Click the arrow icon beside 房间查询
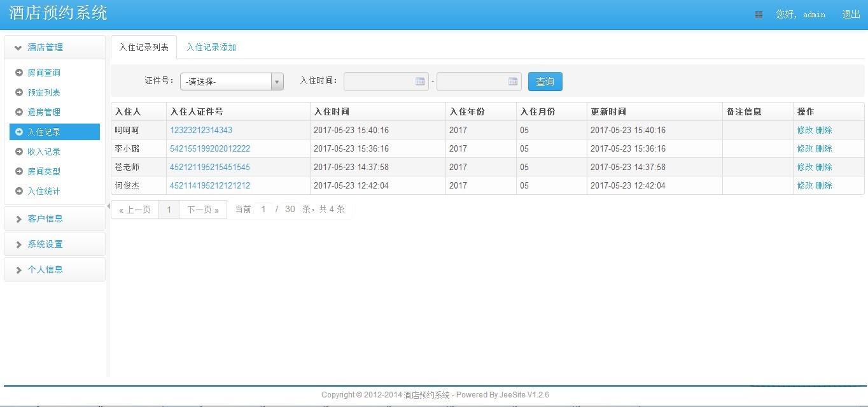The image size is (868, 407). coord(19,73)
